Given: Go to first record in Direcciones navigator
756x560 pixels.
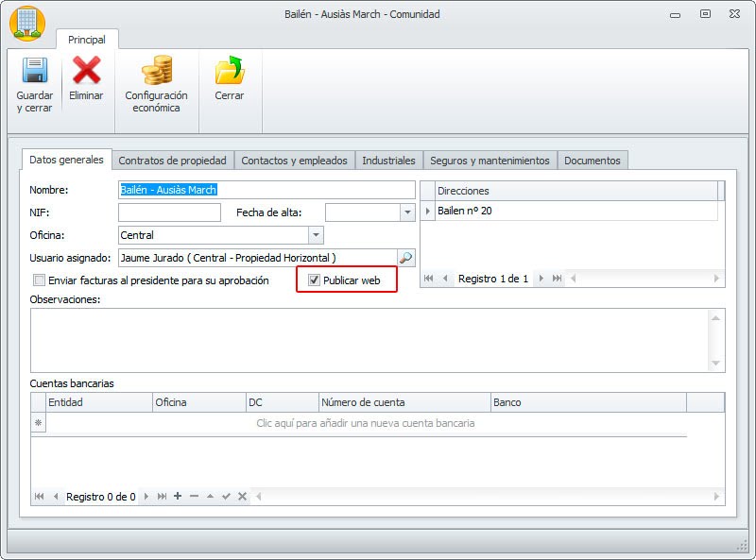Looking at the screenshot, I should coord(428,278).
